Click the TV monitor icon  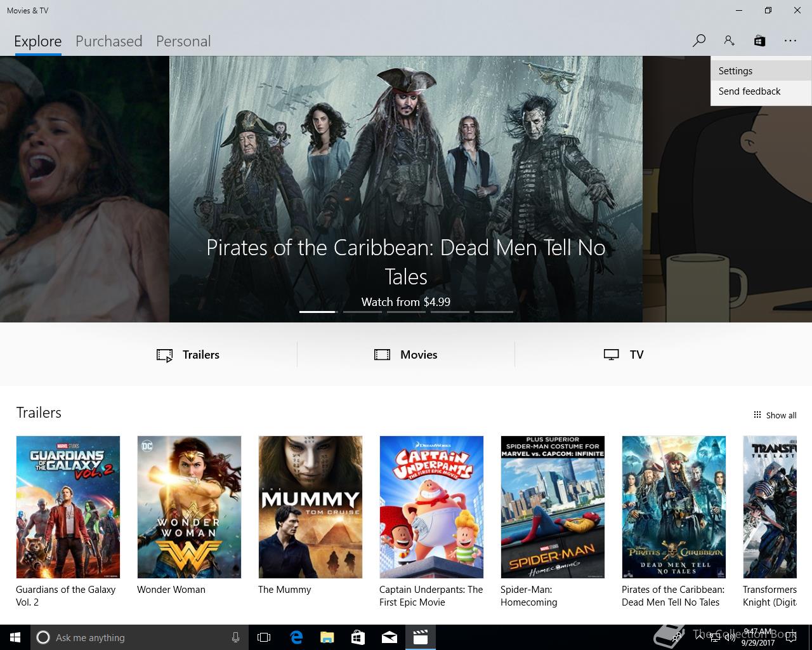[x=611, y=355]
